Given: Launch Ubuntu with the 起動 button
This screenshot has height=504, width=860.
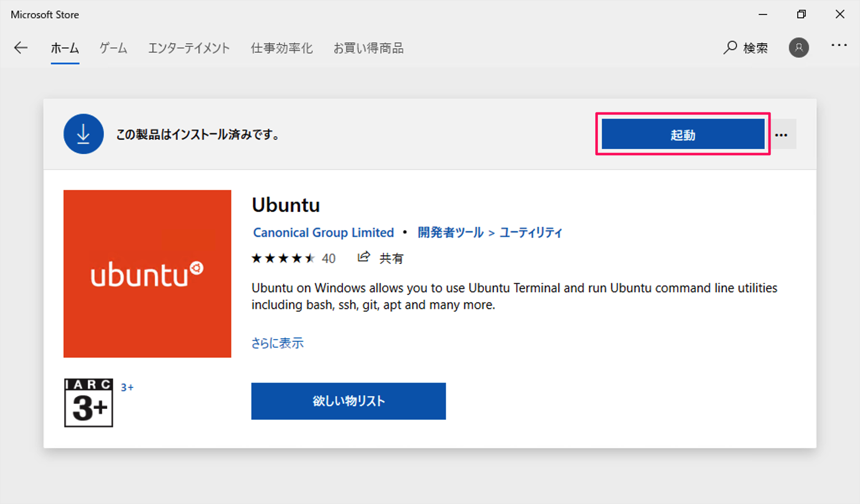Looking at the screenshot, I should pos(683,134).
